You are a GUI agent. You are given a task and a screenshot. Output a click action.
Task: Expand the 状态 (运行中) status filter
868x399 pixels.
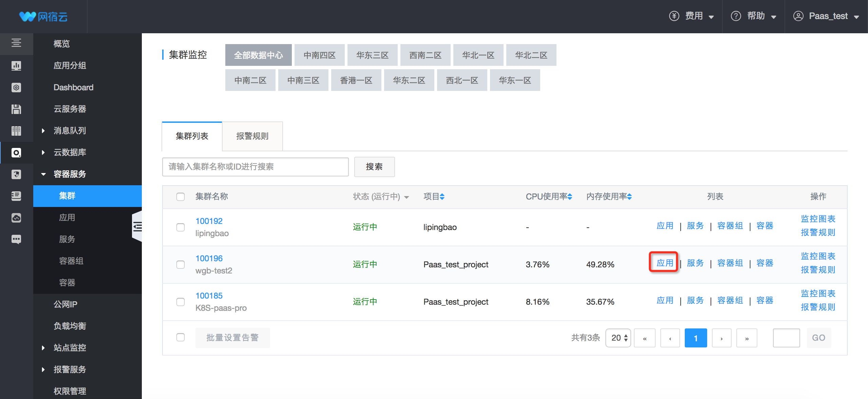click(381, 197)
